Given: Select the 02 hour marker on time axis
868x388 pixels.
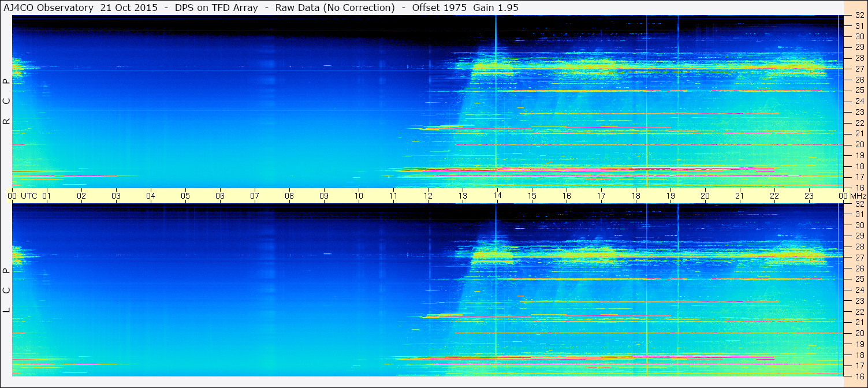Looking at the screenshot, I should pyautogui.click(x=81, y=196).
